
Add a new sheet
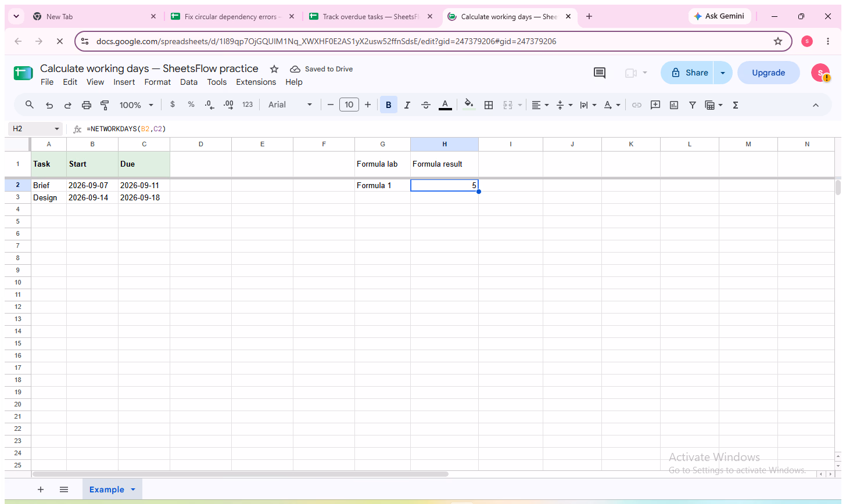click(41, 489)
